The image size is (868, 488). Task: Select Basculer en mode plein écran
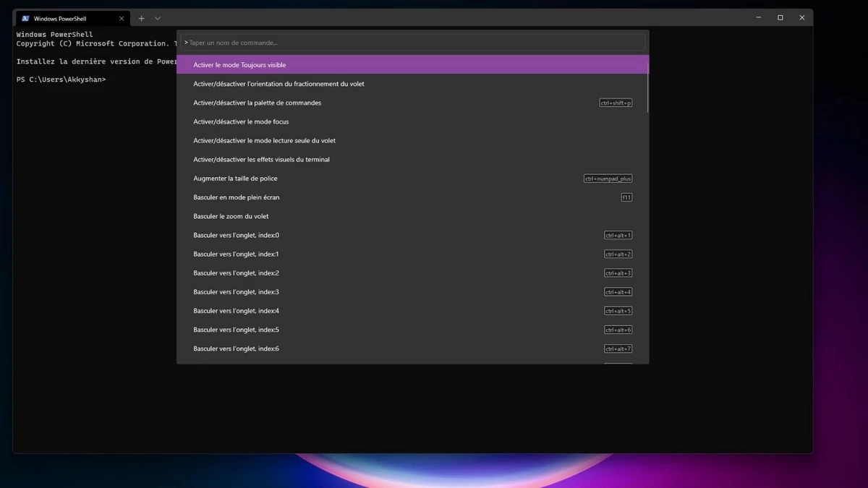coord(412,197)
